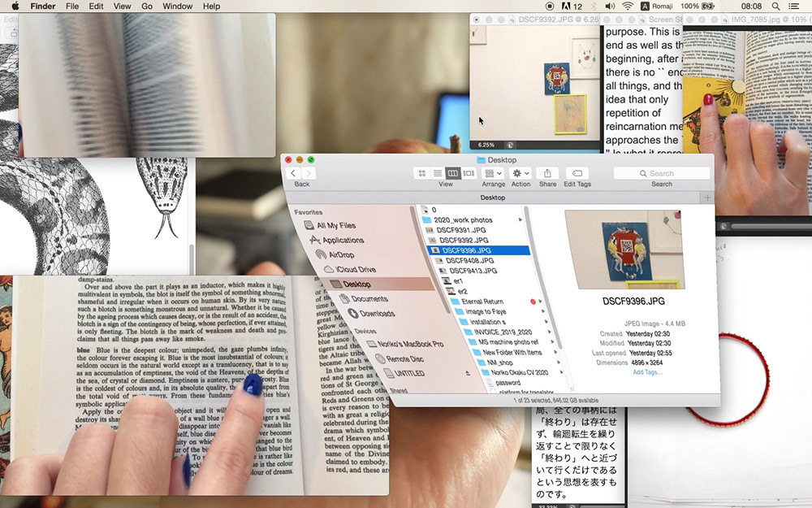Focus the Finder Search field
812x508 pixels.
pos(661,173)
